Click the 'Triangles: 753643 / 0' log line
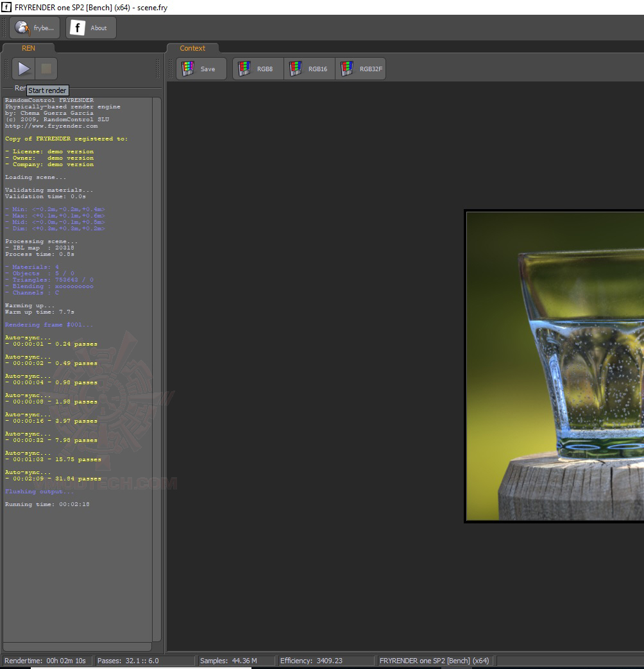The width and height of the screenshot is (644, 669). tap(49, 280)
